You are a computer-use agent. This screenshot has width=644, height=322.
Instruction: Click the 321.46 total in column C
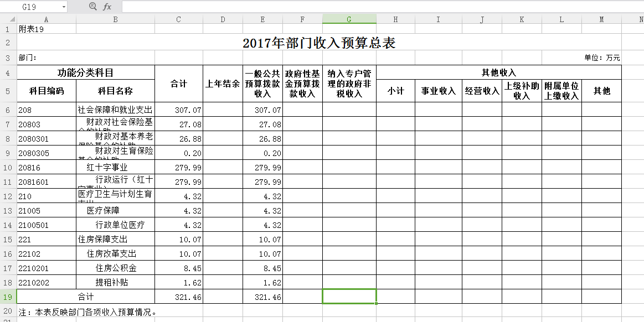(179, 297)
